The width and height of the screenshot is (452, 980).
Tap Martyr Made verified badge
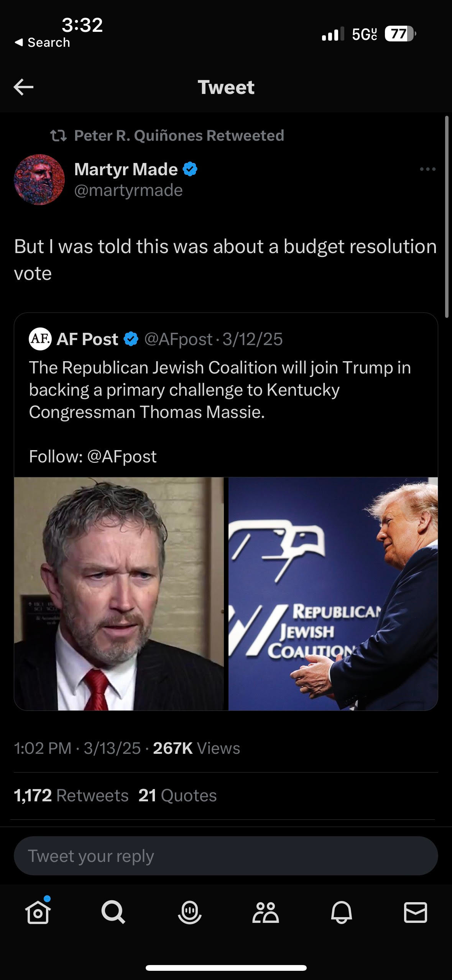point(190,169)
